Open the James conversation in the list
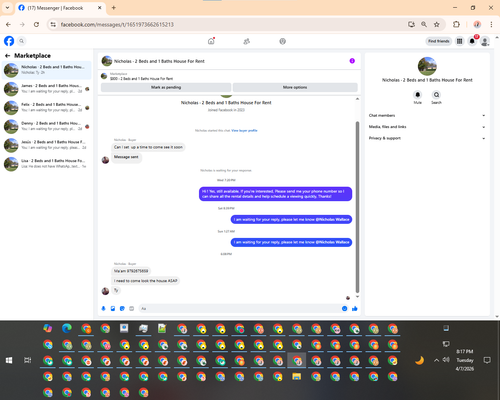The image size is (500, 400). click(x=46, y=89)
